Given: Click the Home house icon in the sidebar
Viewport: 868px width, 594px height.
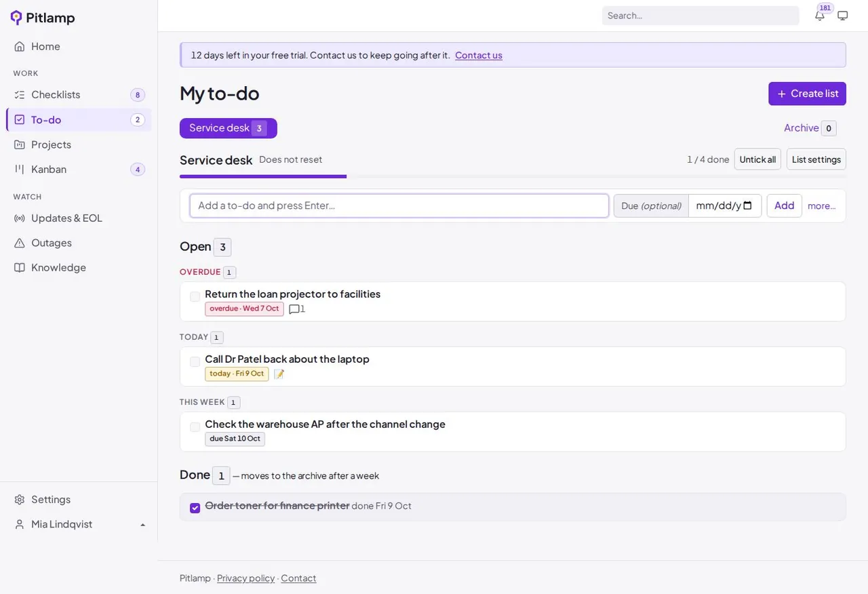Looking at the screenshot, I should (20, 46).
